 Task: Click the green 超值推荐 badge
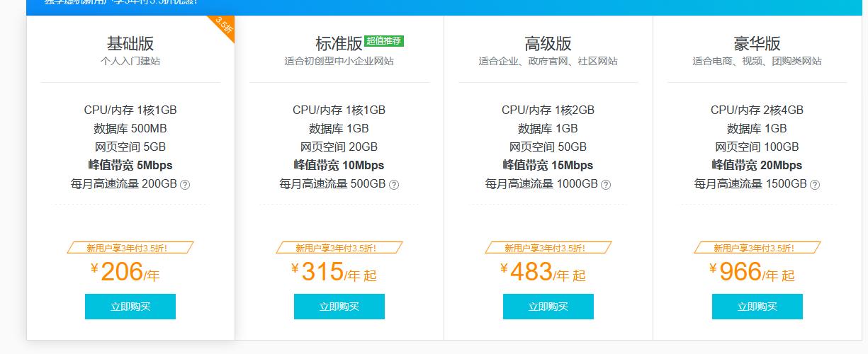[384, 41]
